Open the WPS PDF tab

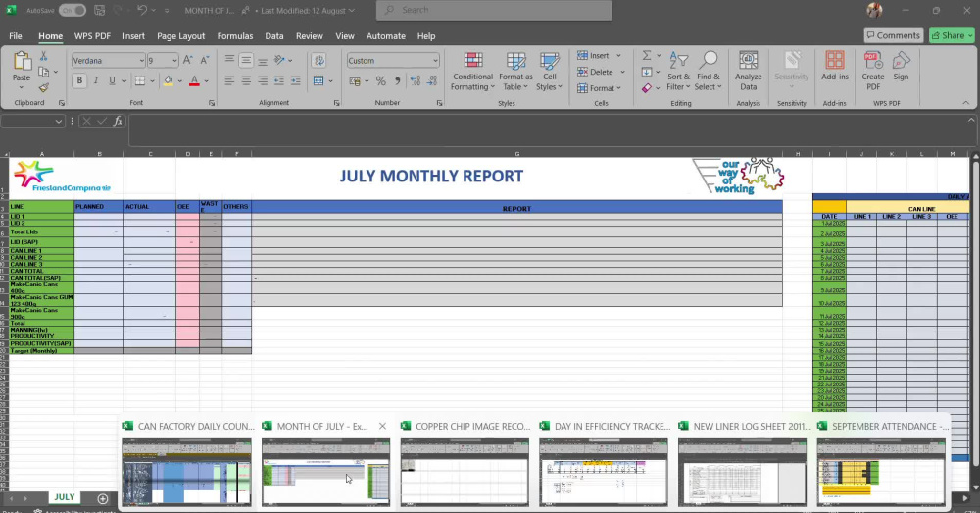92,36
